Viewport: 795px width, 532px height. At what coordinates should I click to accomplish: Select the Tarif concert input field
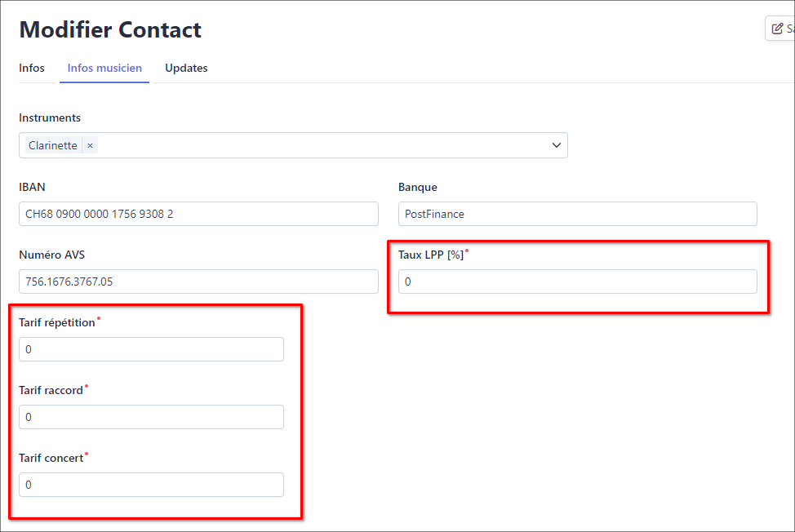click(151, 485)
